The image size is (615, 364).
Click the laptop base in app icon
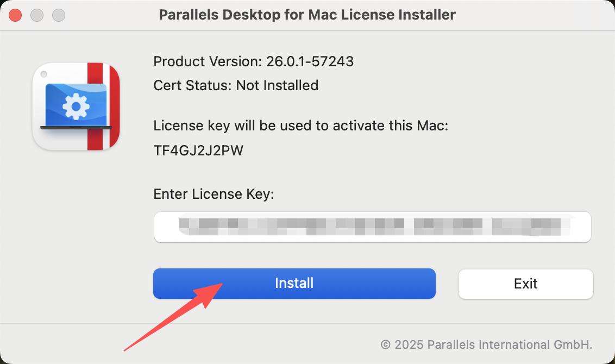(76, 128)
